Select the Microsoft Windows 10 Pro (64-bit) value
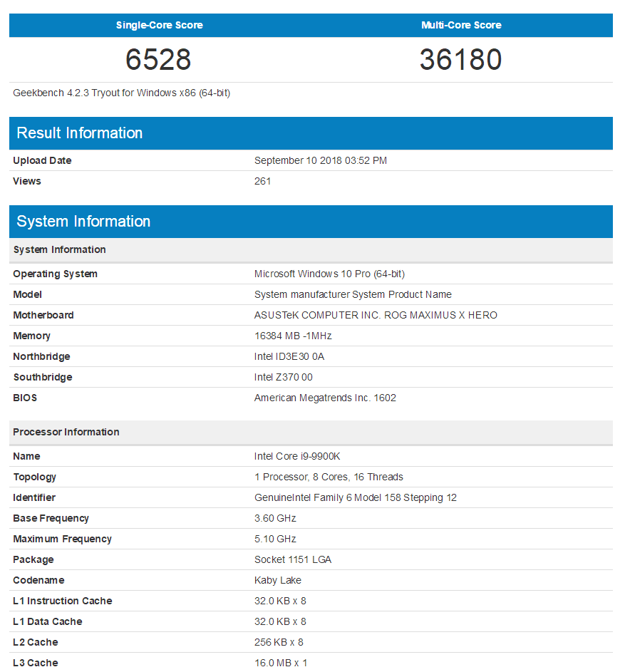Viewport: 625px width, 672px height. (x=329, y=274)
